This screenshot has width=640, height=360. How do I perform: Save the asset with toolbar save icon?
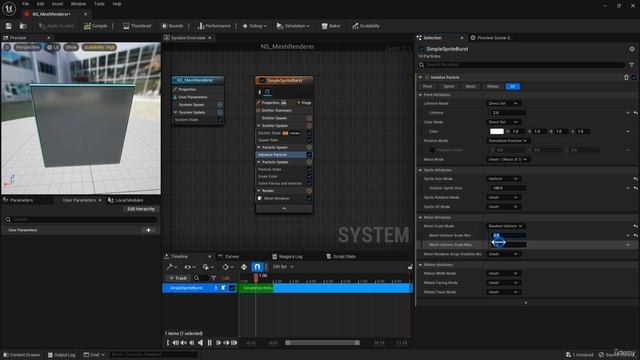click(9, 26)
